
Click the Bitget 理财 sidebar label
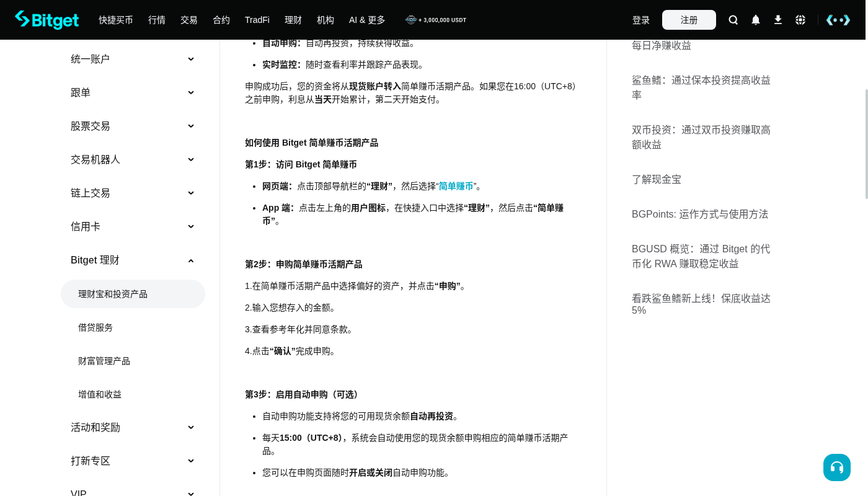pos(95,260)
